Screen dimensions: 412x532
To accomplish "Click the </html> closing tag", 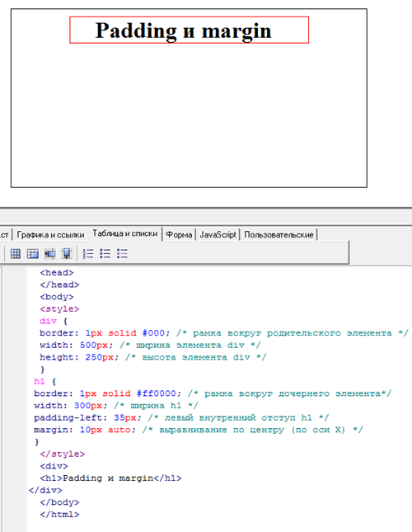I will (59, 515).
